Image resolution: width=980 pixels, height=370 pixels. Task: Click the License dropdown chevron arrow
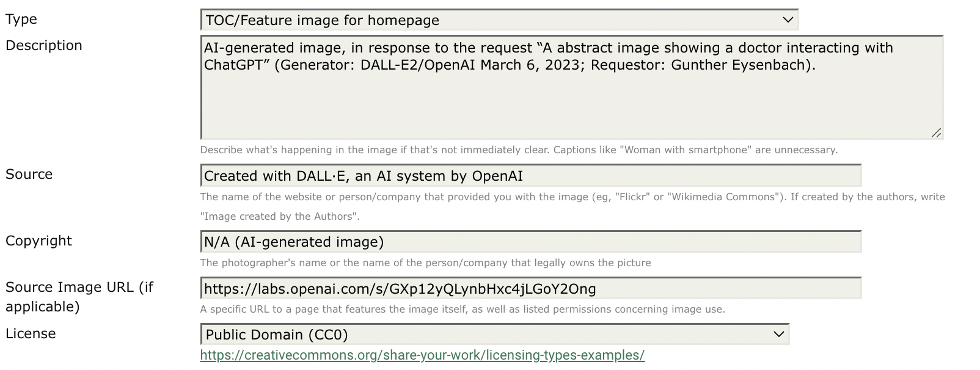[778, 335]
